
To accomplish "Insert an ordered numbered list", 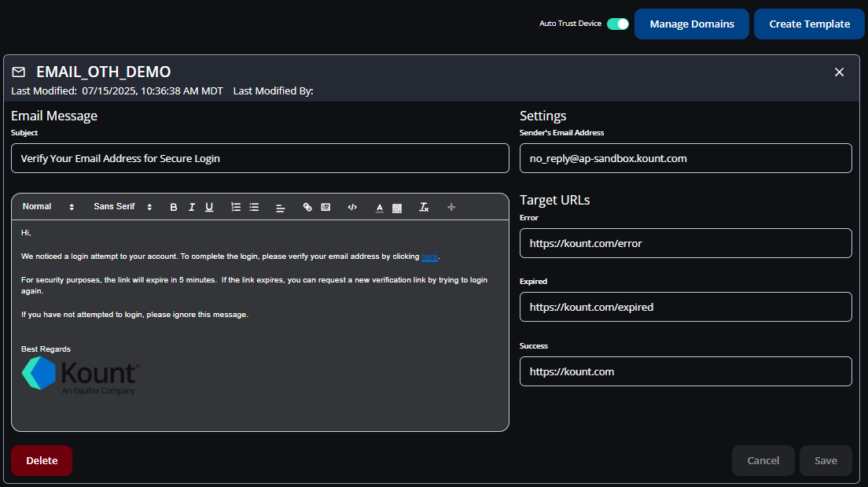I will coord(236,207).
